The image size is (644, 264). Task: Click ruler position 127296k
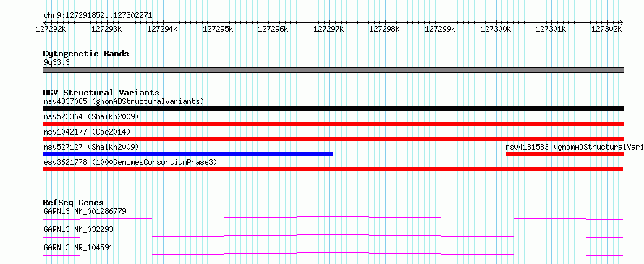pyautogui.click(x=273, y=29)
